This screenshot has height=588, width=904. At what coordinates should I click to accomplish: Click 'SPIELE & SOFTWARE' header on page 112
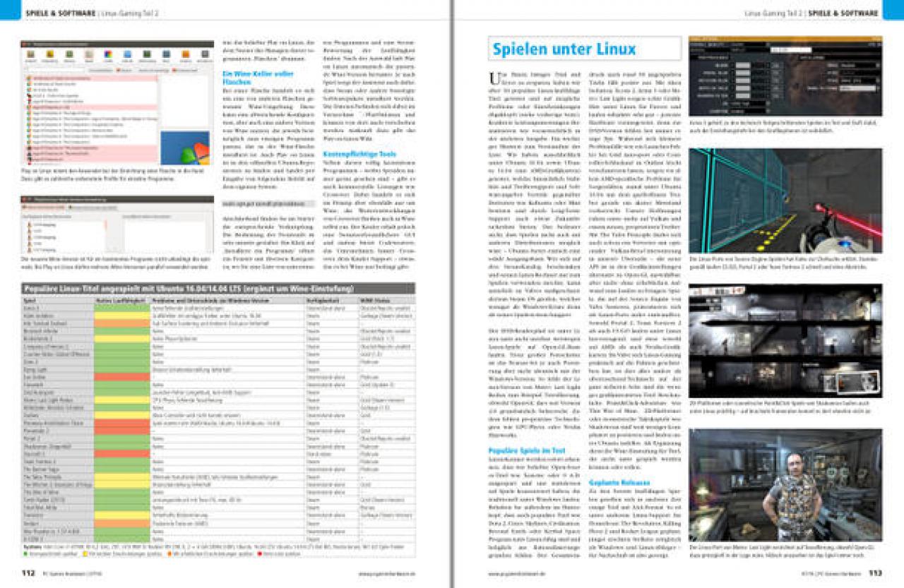coord(59,13)
